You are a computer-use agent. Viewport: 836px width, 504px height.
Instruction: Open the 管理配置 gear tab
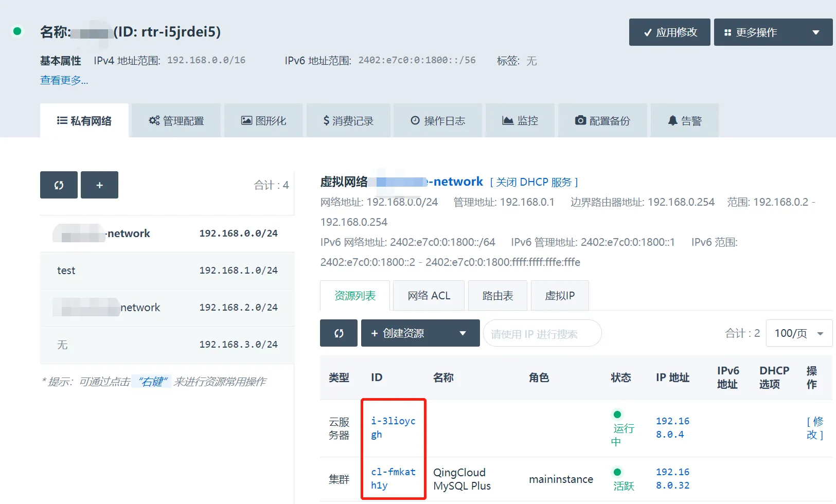click(x=176, y=121)
